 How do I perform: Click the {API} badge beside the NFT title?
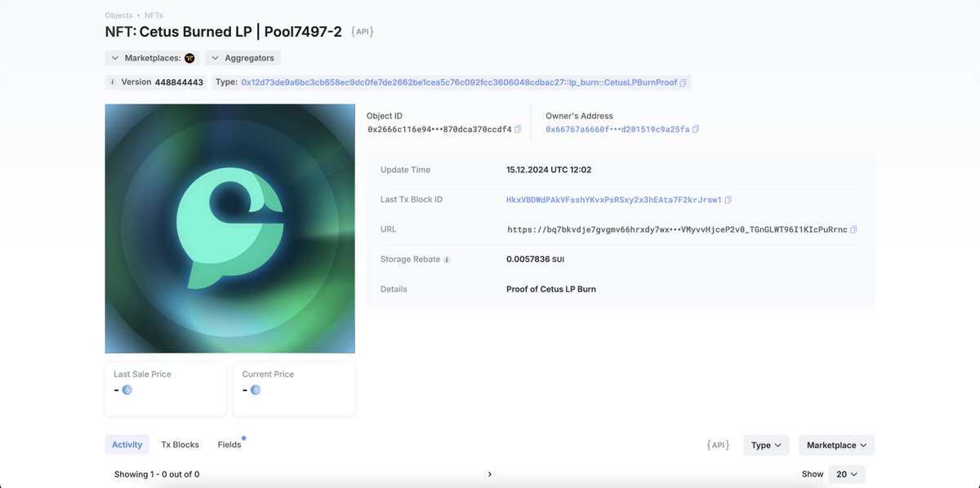coord(362,31)
